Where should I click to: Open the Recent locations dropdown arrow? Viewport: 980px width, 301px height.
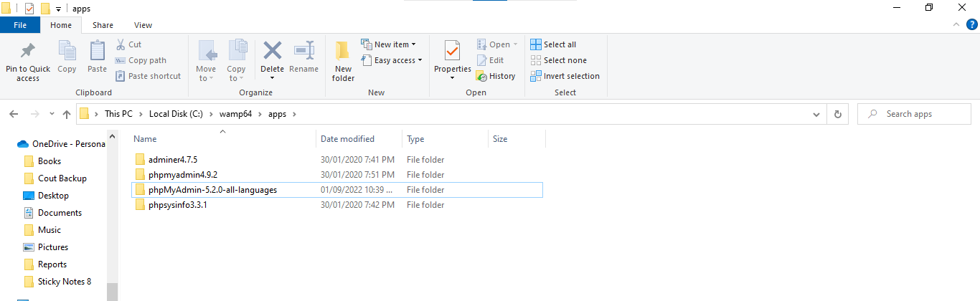52,114
